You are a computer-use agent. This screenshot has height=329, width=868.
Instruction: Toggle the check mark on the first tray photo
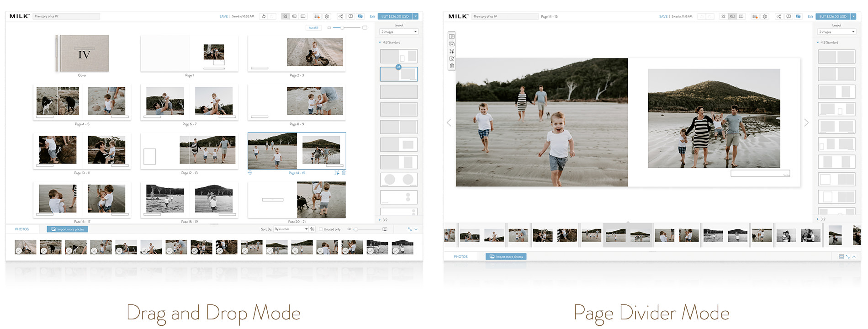pos(18,251)
